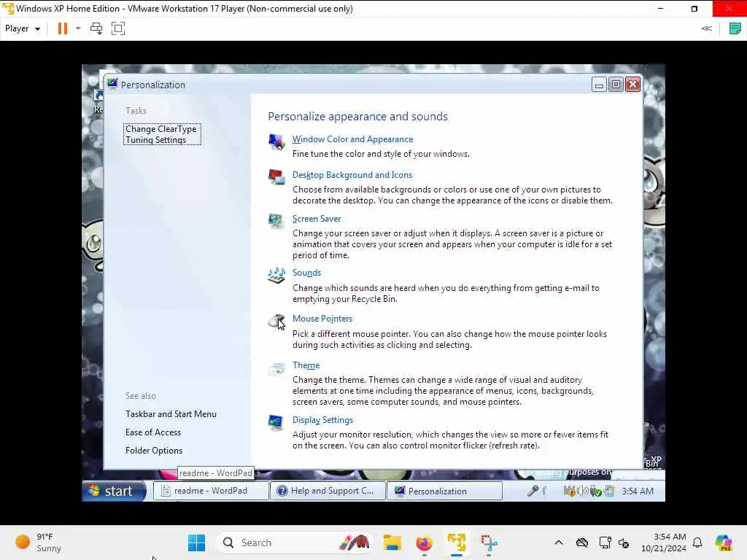Image resolution: width=747 pixels, height=560 pixels.
Task: Open the Mouse Pointers link
Action: (x=322, y=319)
